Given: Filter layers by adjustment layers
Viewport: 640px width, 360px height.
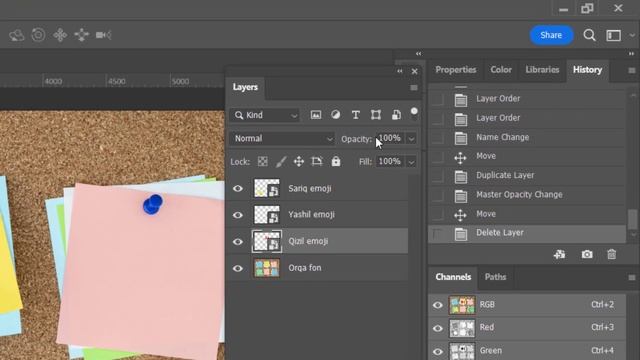Looking at the screenshot, I should (336, 115).
